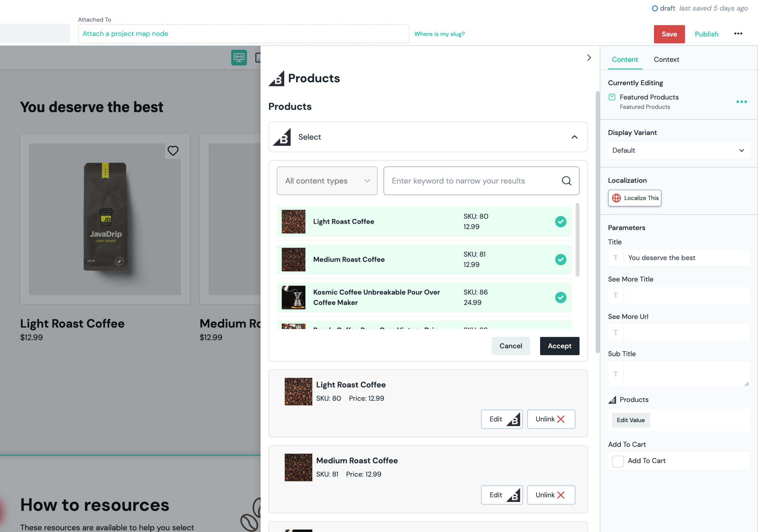
Task: Click Attach a project map node field
Action: 244,34
